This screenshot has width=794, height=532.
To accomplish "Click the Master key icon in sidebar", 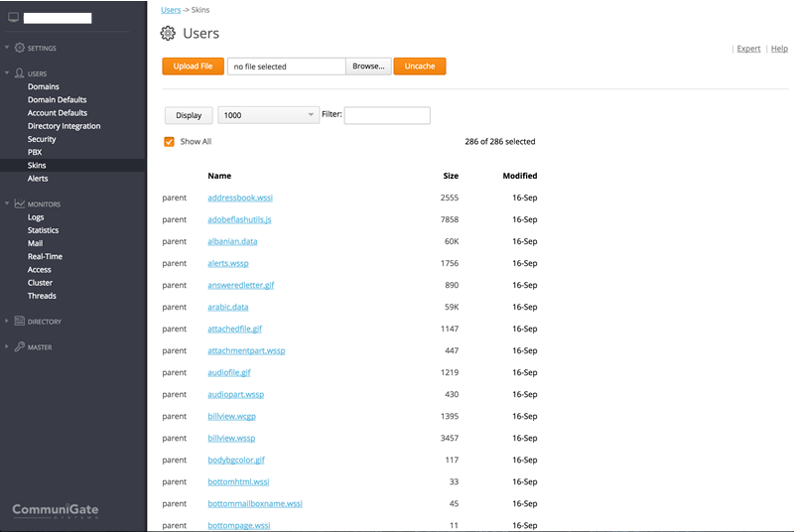I will (20, 347).
